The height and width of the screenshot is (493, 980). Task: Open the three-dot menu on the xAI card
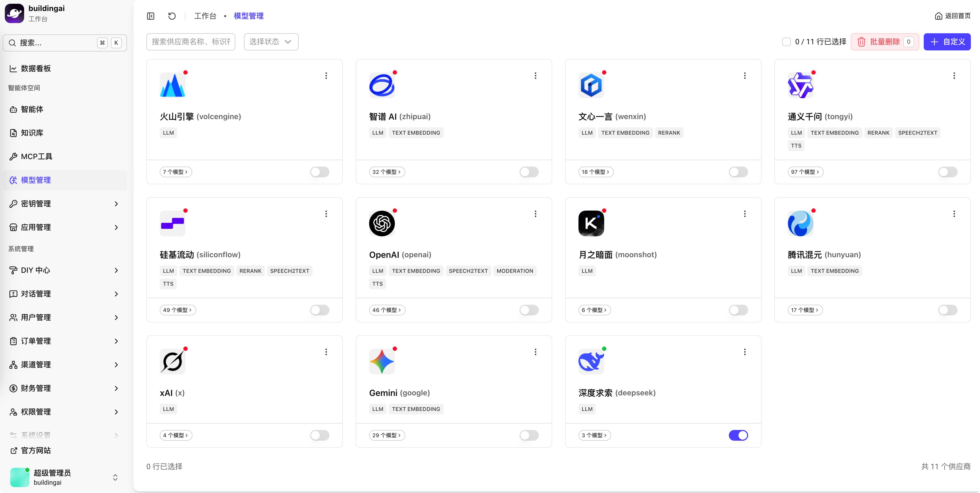coord(326,352)
